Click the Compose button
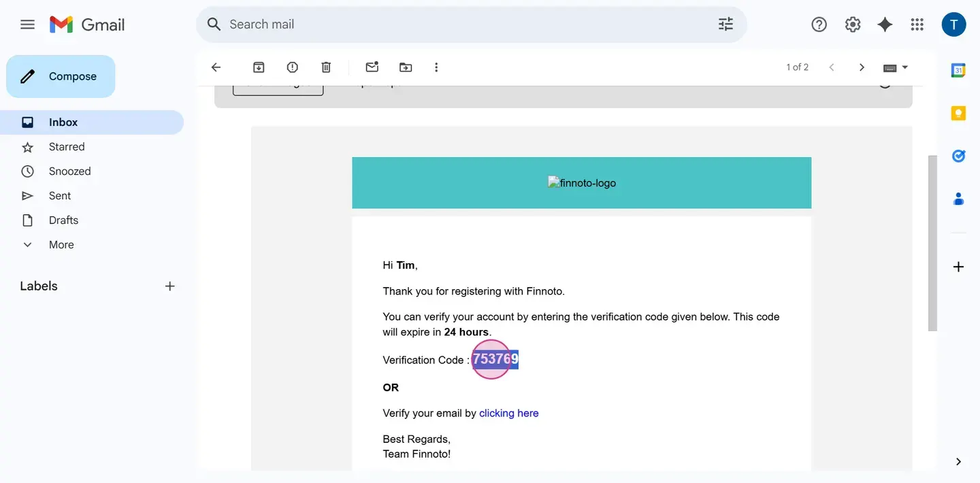Image resolution: width=980 pixels, height=483 pixels. tap(61, 76)
